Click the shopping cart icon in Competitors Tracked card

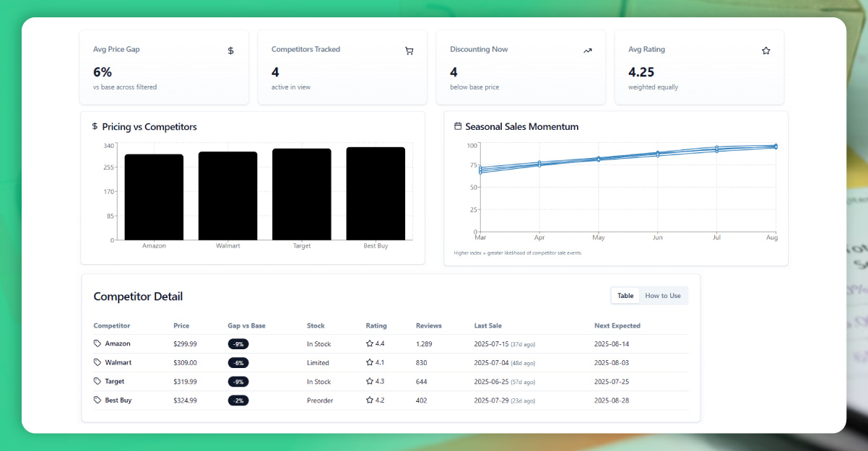pos(409,51)
